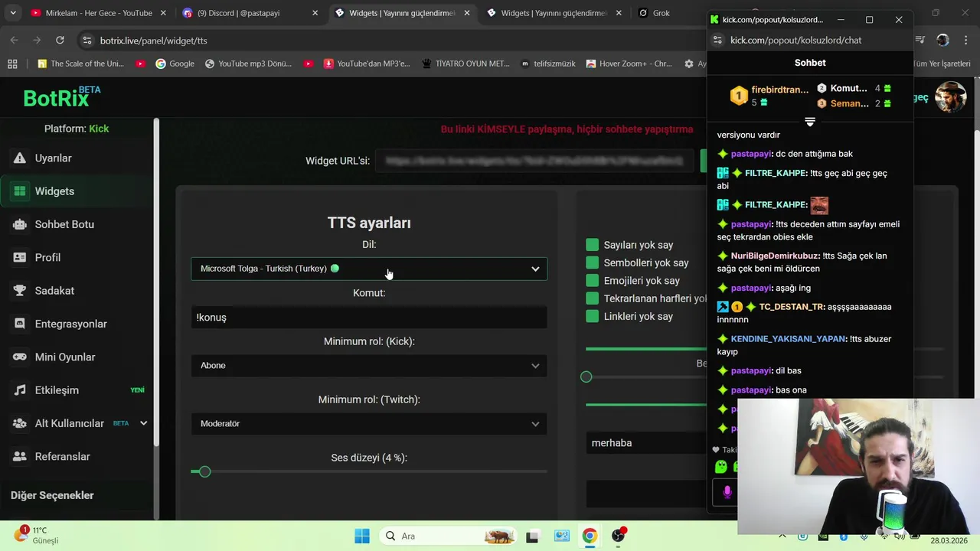This screenshot has width=980, height=551.
Task: Click site settings icon in Kick popout
Action: coord(717,40)
